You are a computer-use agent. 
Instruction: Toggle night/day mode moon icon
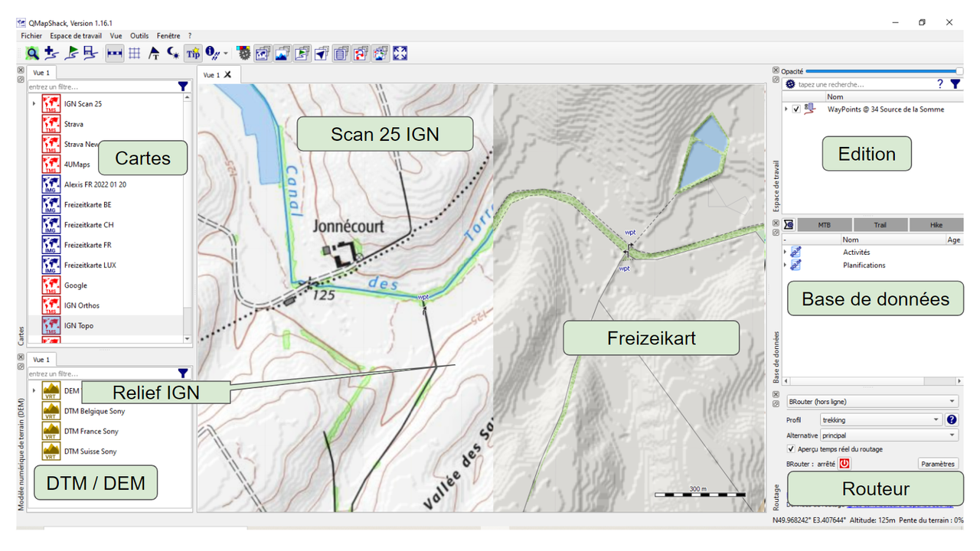click(173, 54)
